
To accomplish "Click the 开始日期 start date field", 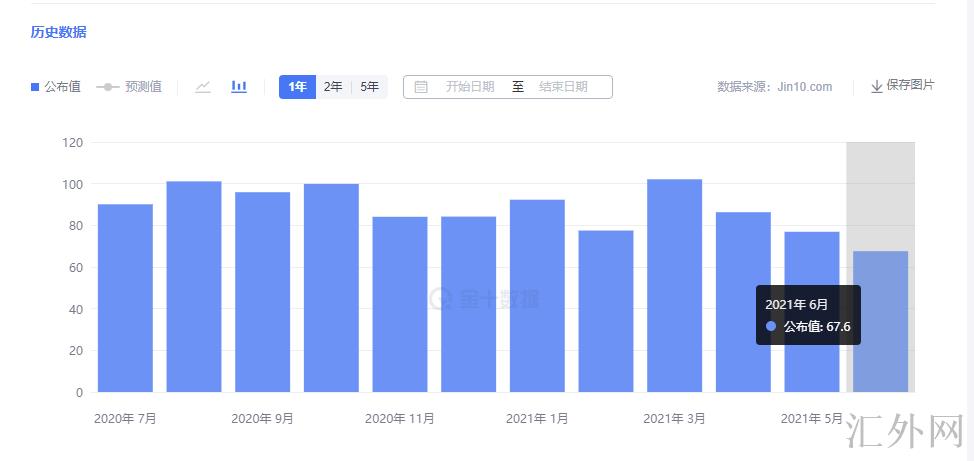I will click(x=470, y=87).
